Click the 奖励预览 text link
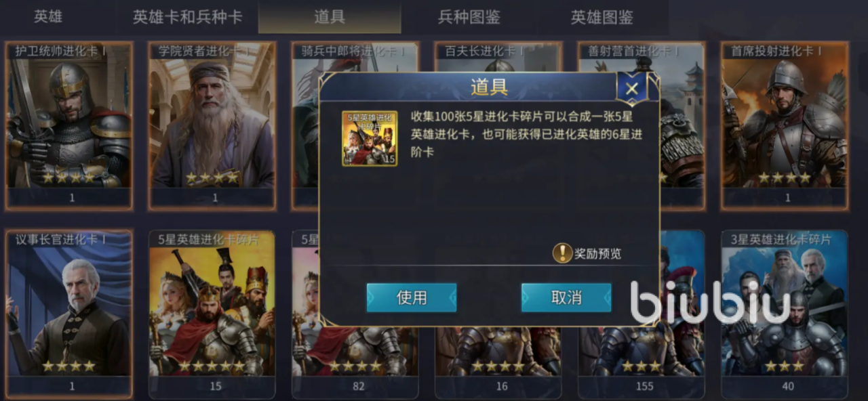The width and height of the screenshot is (868, 401). (x=598, y=254)
